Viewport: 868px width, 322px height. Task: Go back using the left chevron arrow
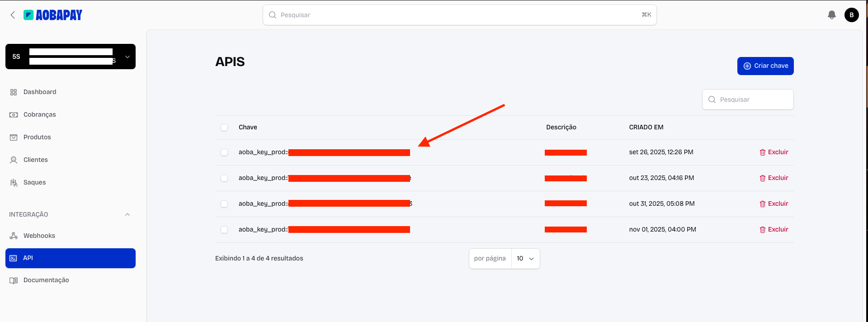(13, 15)
